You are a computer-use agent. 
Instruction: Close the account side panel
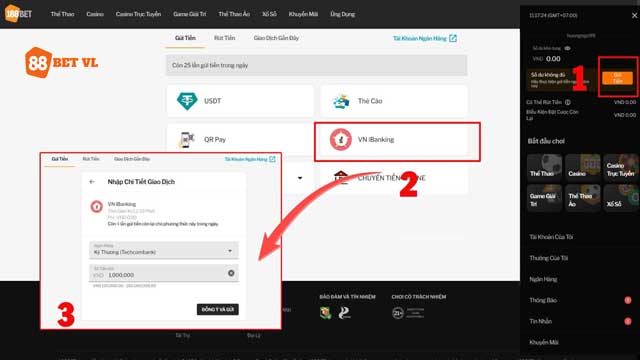[x=634, y=16]
